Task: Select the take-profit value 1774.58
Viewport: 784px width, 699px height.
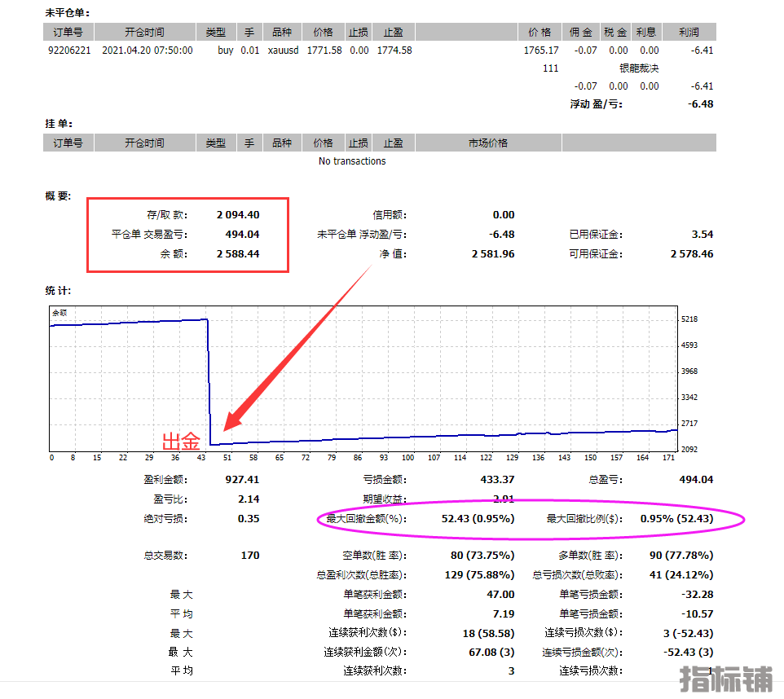Action: [394, 51]
